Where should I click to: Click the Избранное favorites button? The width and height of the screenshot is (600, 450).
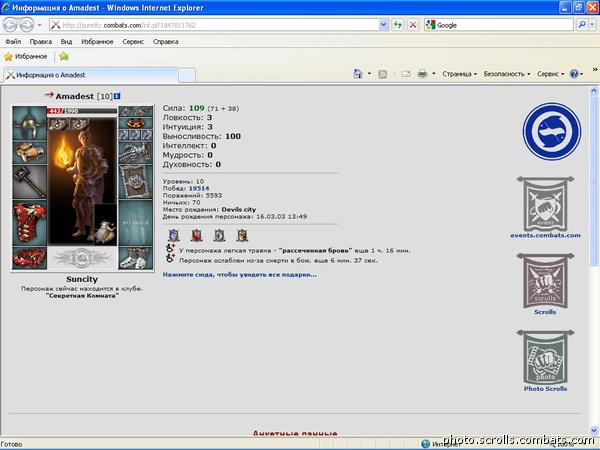click(26, 57)
